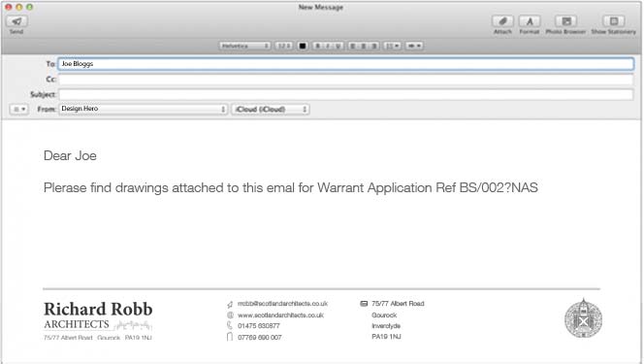Align text to the left

[353, 46]
